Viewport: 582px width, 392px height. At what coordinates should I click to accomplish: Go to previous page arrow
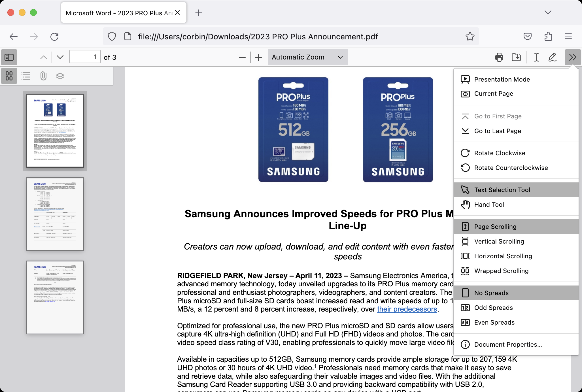coord(44,57)
